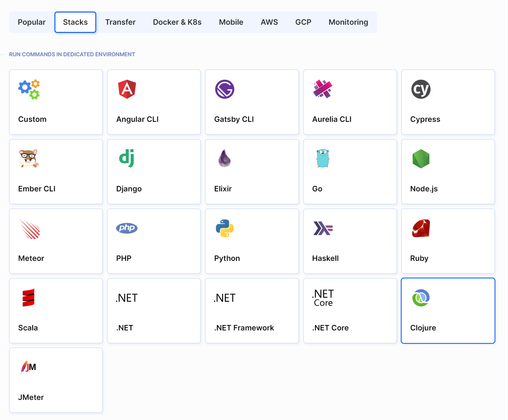Select the Meteor label text
Screen dimensions: 508x420
[31, 258]
